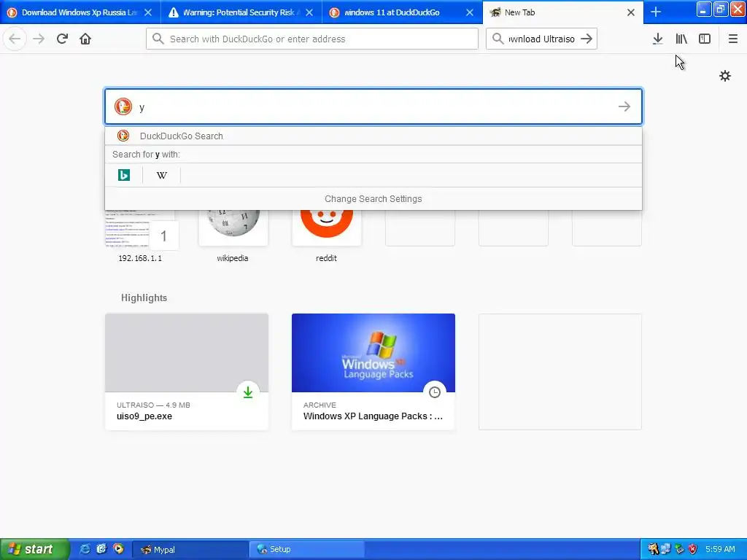Open a new tab with plus button

(656, 12)
